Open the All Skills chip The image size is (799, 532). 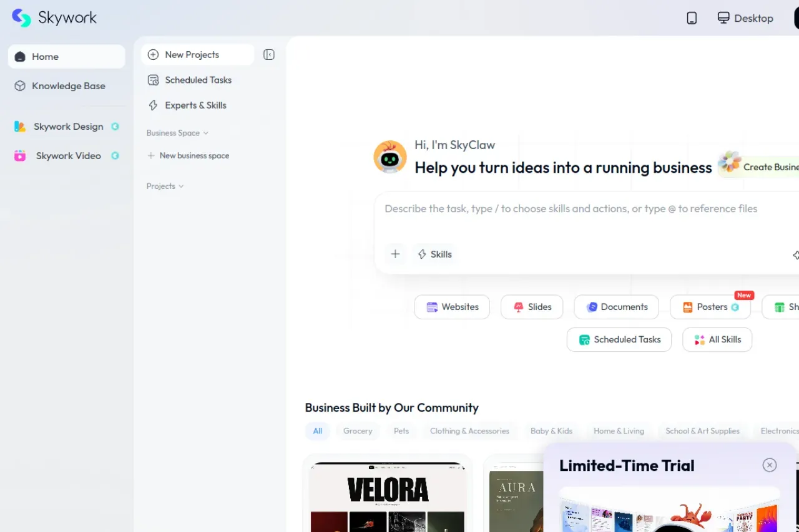pos(717,339)
